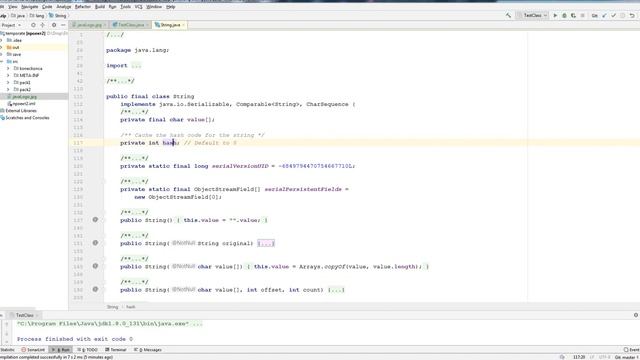Click the Stop process square icon
Image resolution: width=640 pixels, height=360 pixels.
click(582, 16)
